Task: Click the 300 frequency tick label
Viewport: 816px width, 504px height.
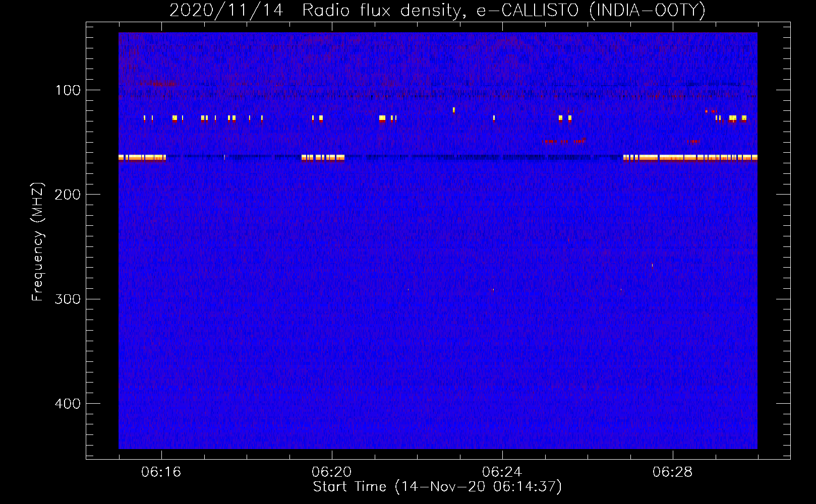Action: [68, 299]
